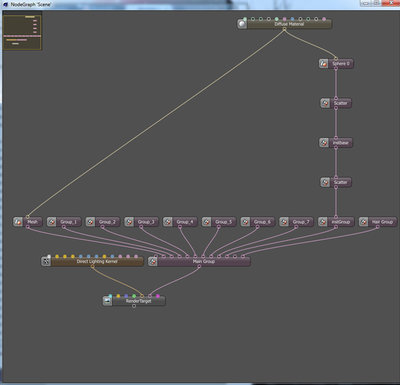This screenshot has width=400, height=385.
Task: Click the node graph minimap overview thumbnail
Action: point(22,32)
